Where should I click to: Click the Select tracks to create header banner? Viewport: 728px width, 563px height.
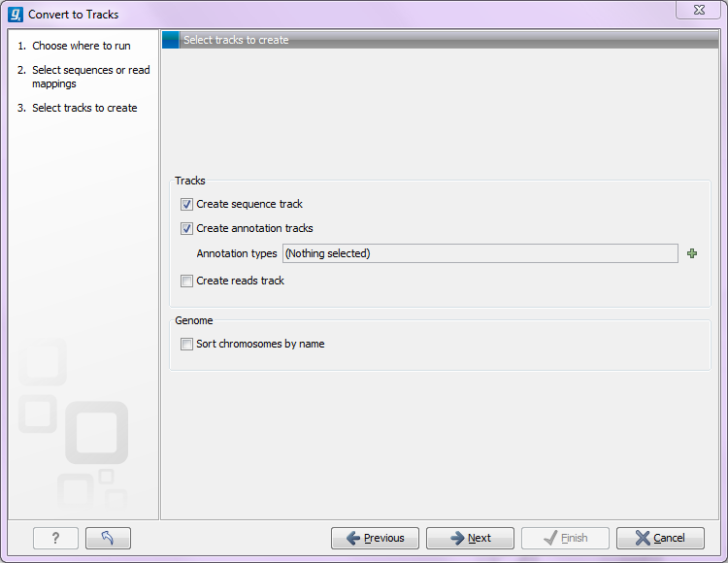[x=443, y=40]
